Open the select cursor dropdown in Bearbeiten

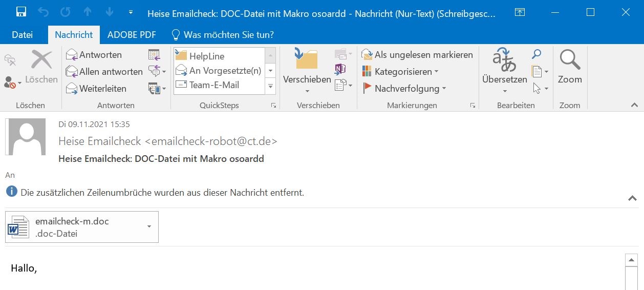[x=540, y=89]
